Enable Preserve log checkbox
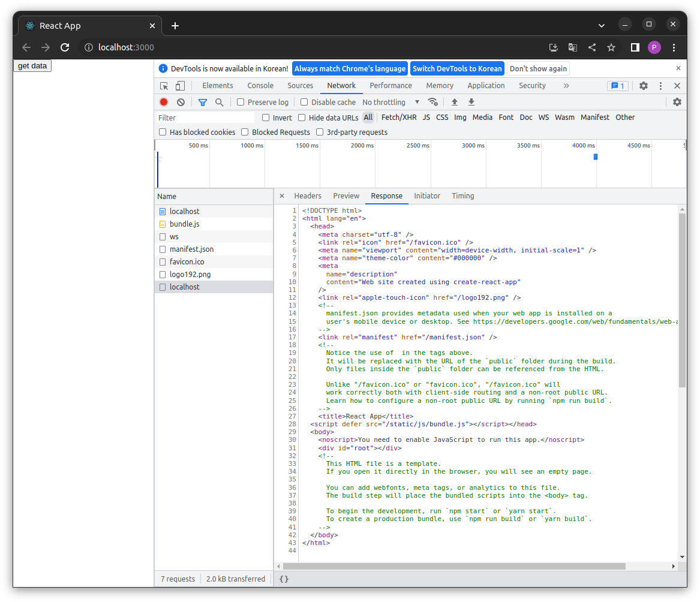 pyautogui.click(x=241, y=102)
